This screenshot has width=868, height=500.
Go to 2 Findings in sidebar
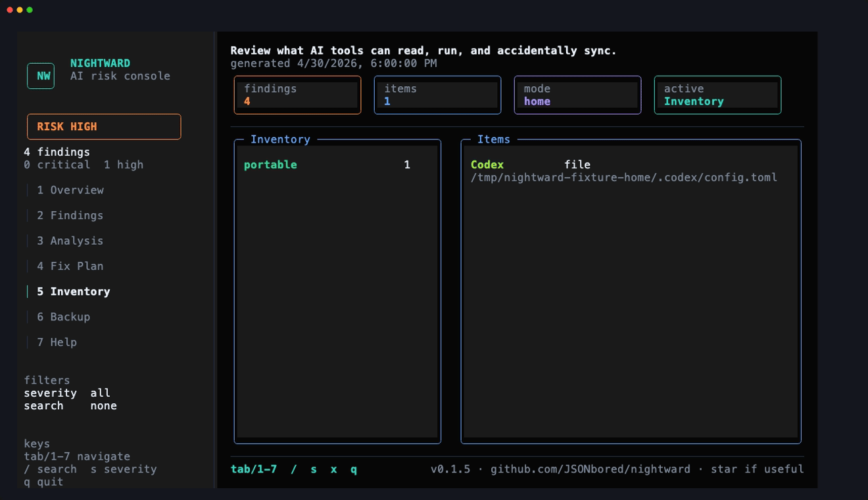pos(70,215)
